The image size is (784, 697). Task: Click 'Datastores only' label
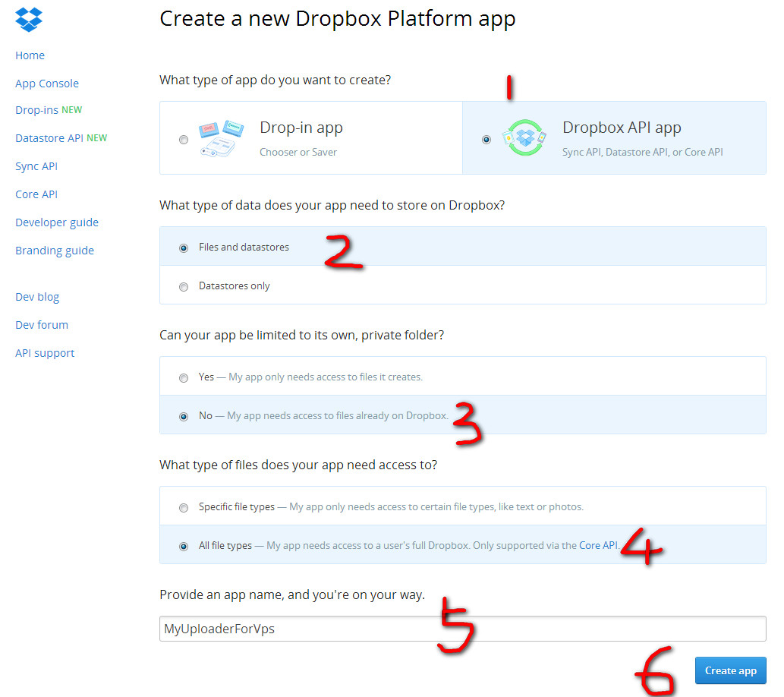click(234, 286)
